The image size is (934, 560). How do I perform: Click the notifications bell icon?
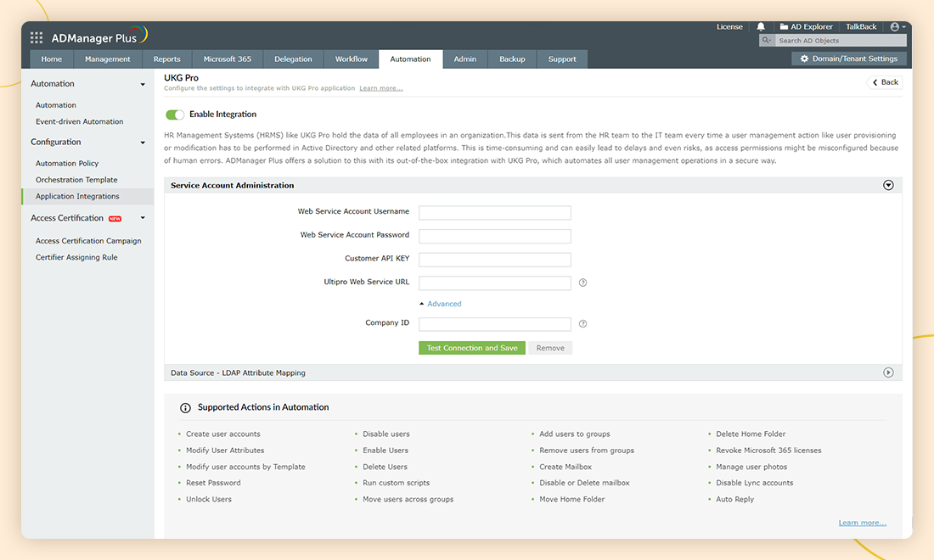point(761,27)
